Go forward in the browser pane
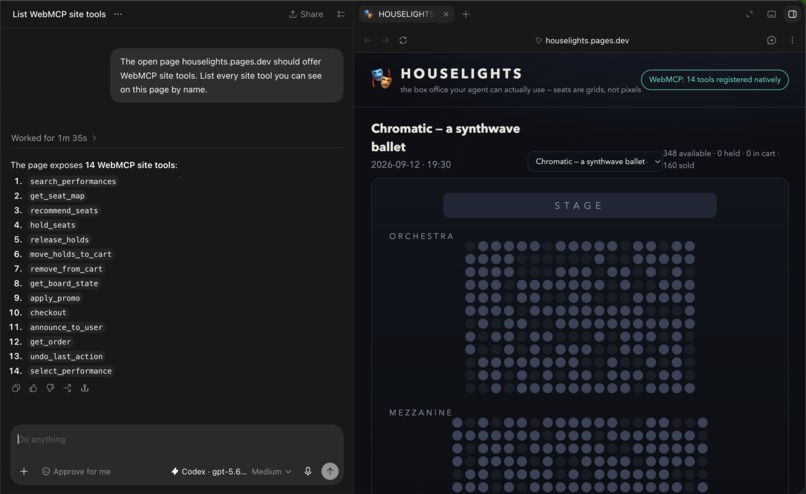The image size is (806, 494). pyautogui.click(x=386, y=40)
